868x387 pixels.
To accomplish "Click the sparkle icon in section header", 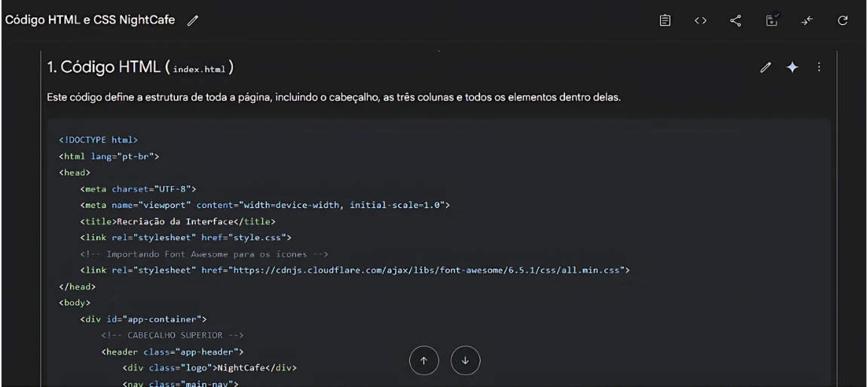I will point(792,68).
